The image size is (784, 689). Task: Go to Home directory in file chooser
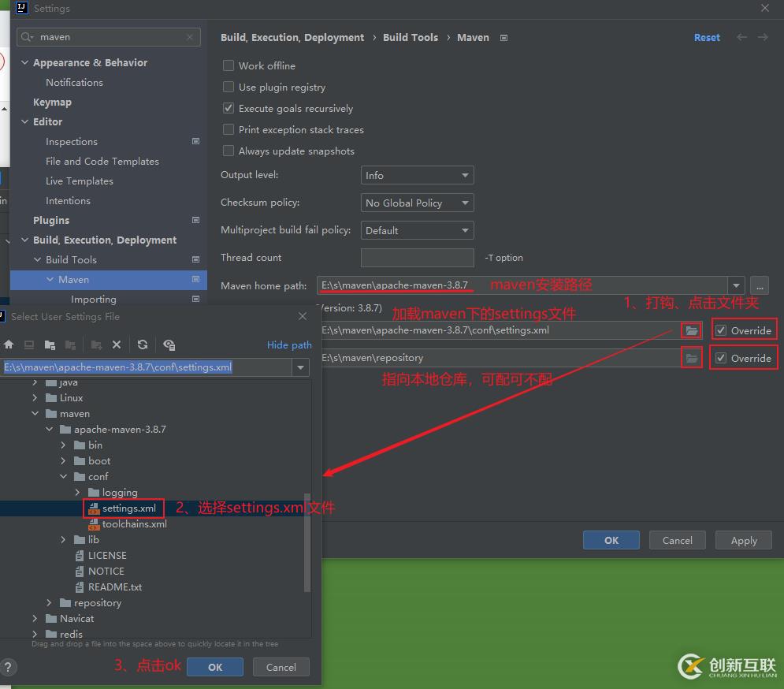(9, 344)
